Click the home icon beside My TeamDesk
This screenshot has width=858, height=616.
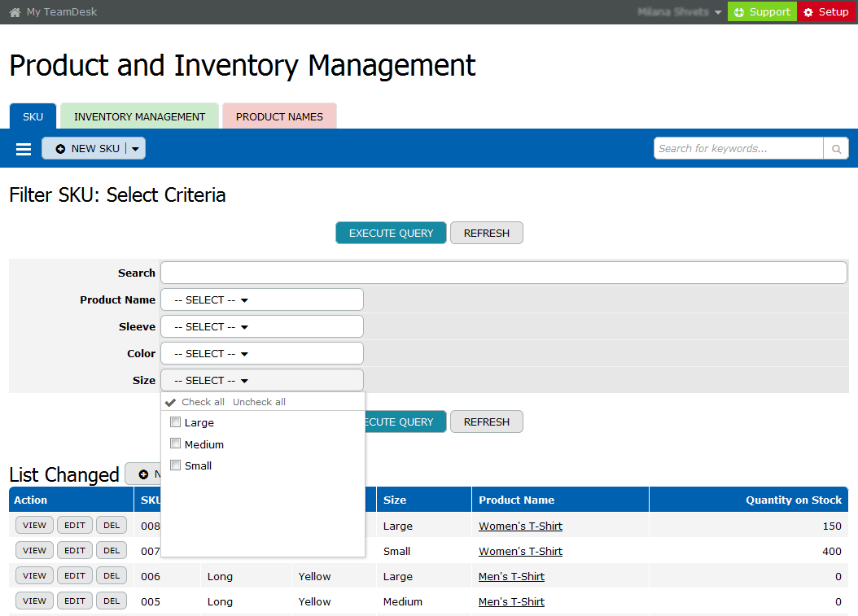tap(15, 12)
